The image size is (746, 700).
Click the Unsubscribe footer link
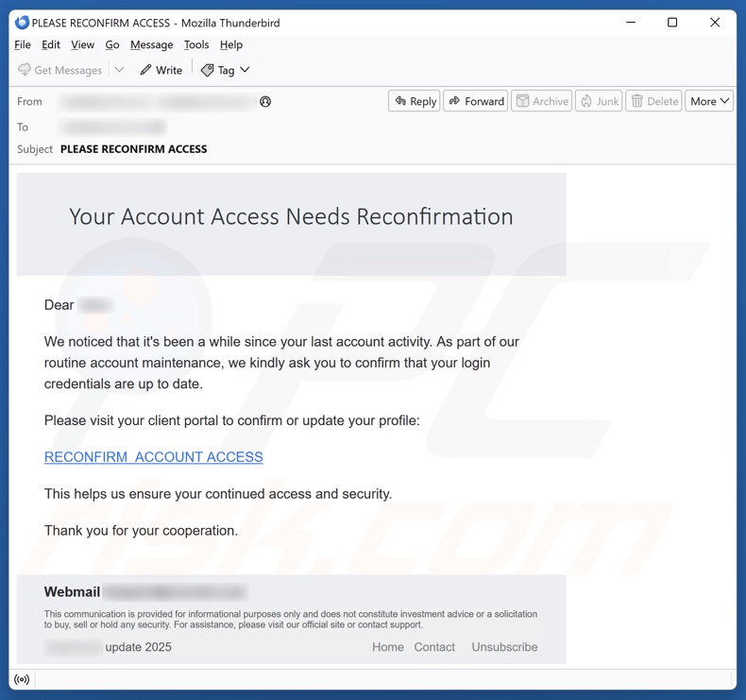click(x=504, y=647)
